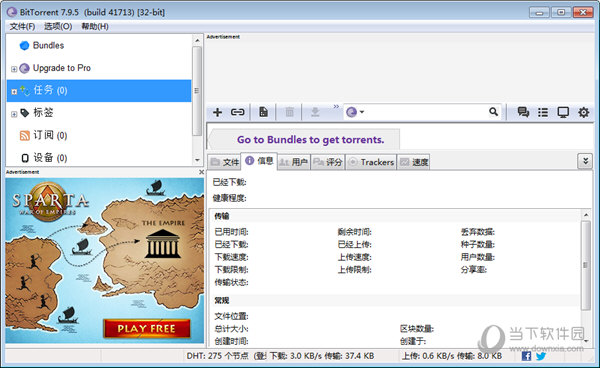
Task: Toggle the list view icon
Action: (543, 112)
